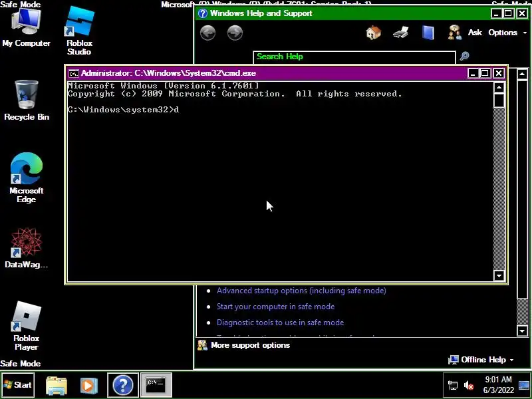Open Windows Media Player taskbar icon
The image size is (532, 399).
tap(88, 386)
